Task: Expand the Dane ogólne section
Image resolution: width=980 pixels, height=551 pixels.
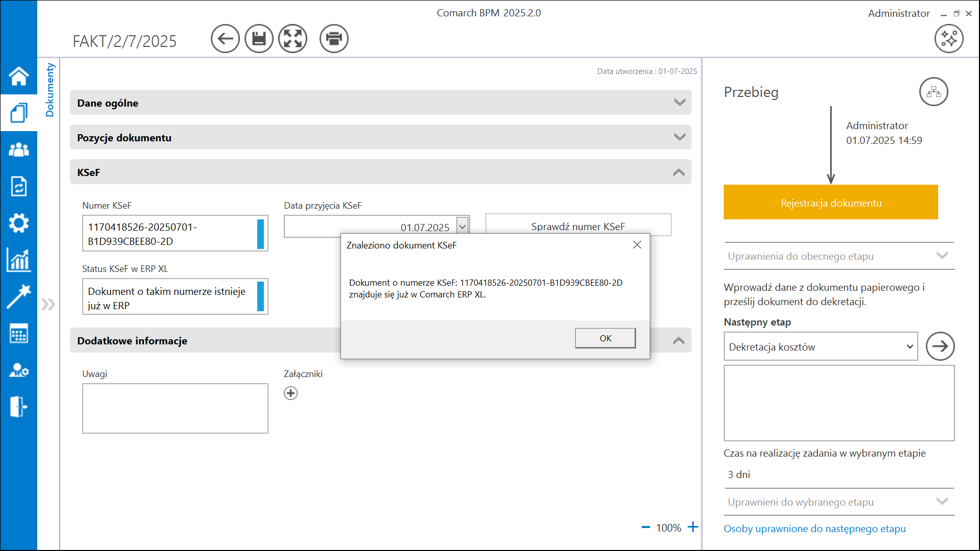Action: [381, 103]
